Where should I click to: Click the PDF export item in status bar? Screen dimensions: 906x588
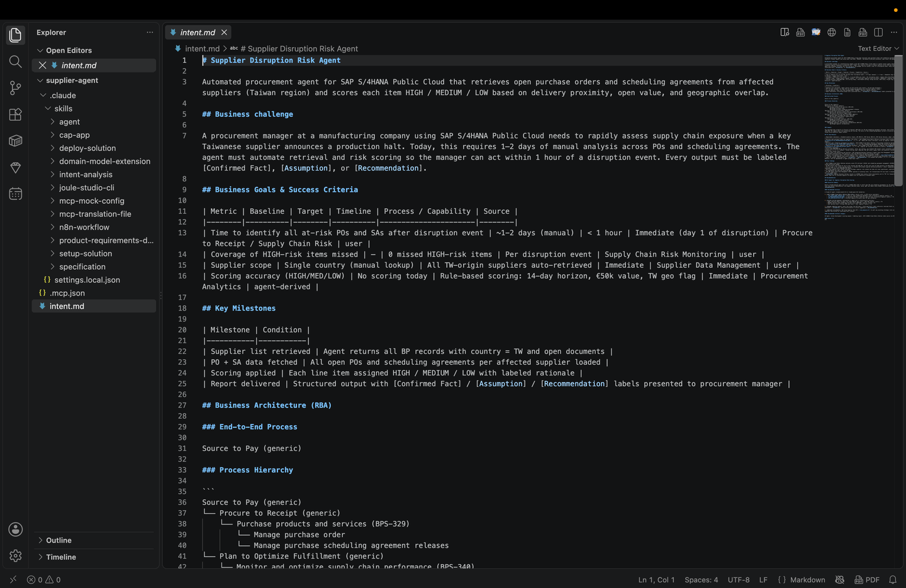[x=867, y=580]
